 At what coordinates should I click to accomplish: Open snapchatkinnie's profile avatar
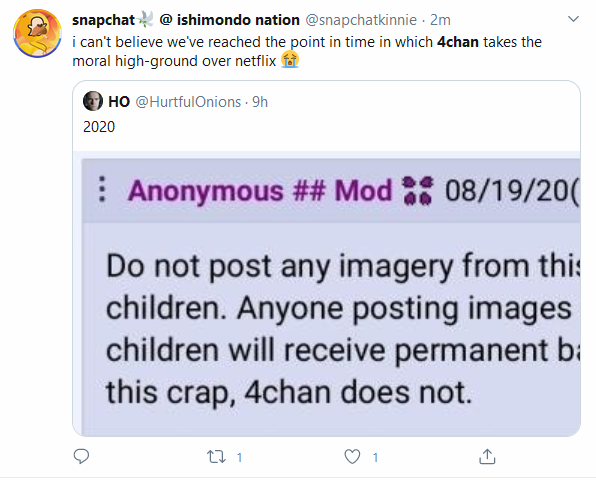click(37, 33)
